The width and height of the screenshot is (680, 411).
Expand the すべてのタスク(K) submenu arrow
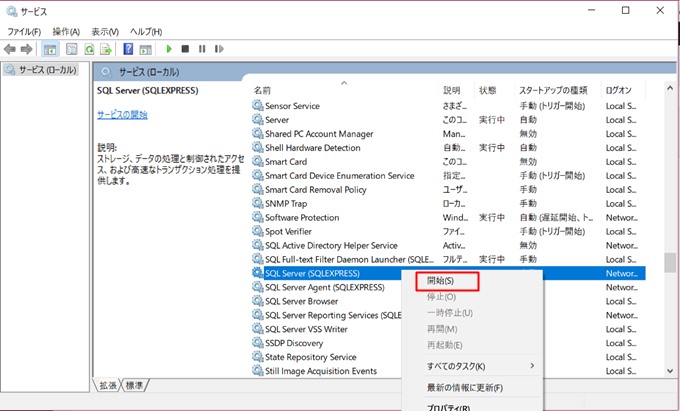pyautogui.click(x=532, y=366)
